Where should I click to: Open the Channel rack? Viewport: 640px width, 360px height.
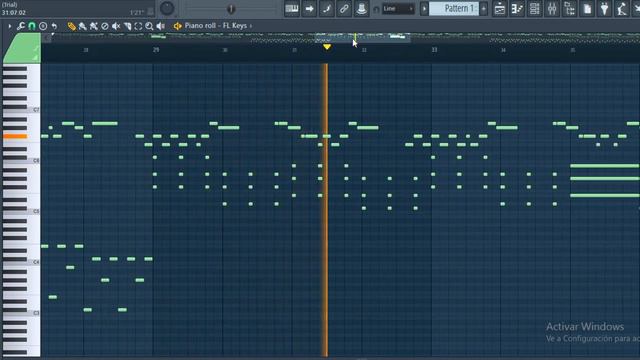coord(534,9)
